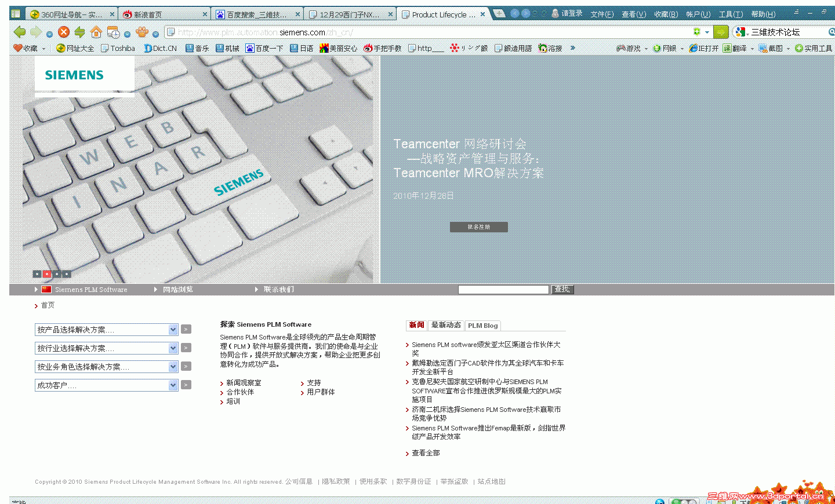Viewport: 835px width, 504px height.
Task: Open the 百度一下 bookmark
Action: [x=264, y=48]
